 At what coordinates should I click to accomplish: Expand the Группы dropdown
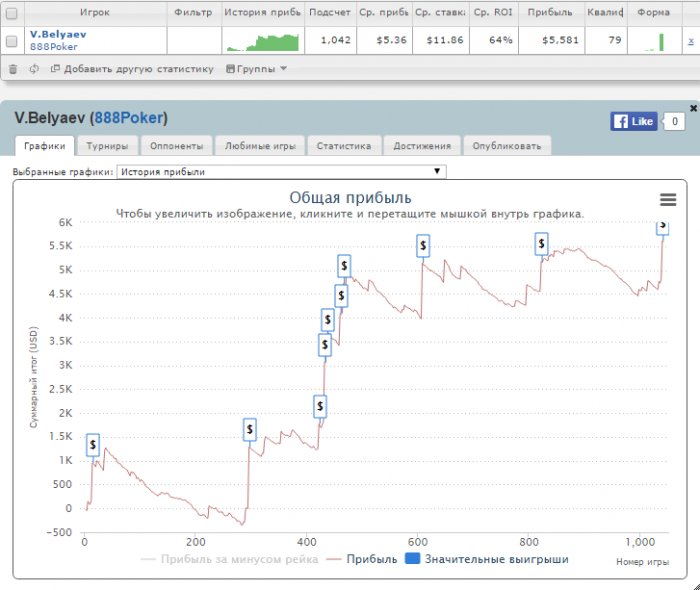[256, 69]
